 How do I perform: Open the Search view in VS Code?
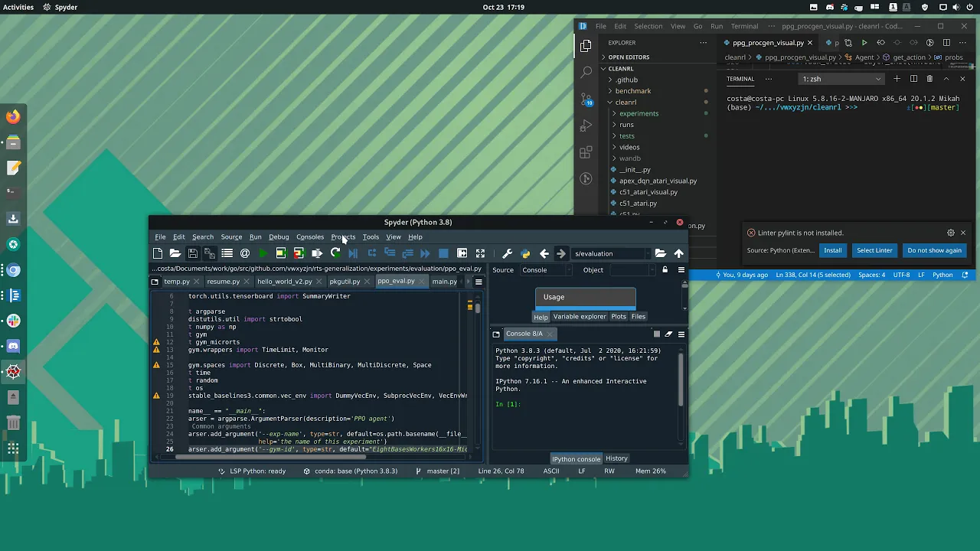pyautogui.click(x=586, y=73)
